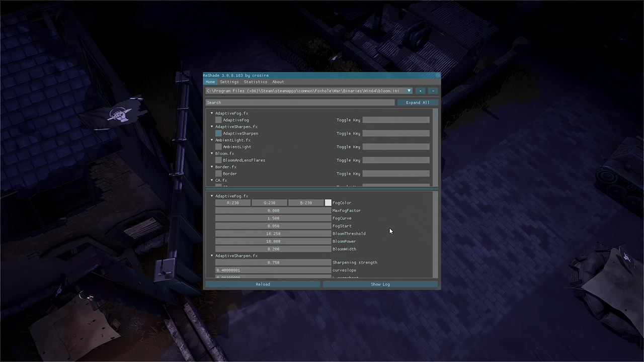Turn on the BloomAndLensFlares checkbox
Screen dimensions: 644x362
click(x=218, y=160)
